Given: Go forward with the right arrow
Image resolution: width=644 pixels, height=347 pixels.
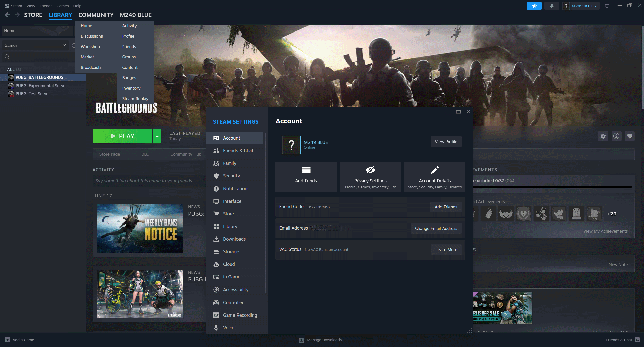Looking at the screenshot, I should click(x=17, y=15).
